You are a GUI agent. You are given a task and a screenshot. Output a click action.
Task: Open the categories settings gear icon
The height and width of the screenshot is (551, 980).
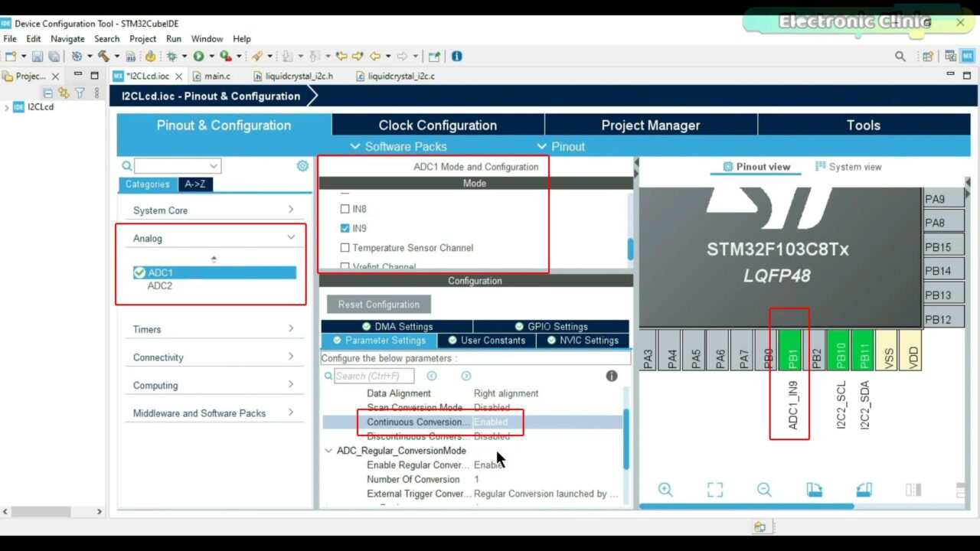click(302, 166)
